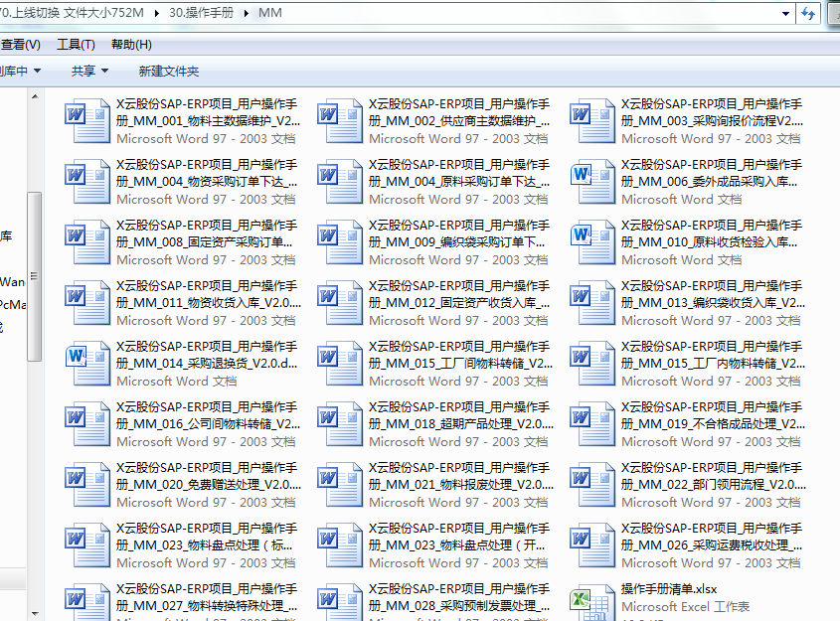Screen dimensions: 840x621
Task: Navigate to 30.操作手册 in the breadcrumb
Action: 204,14
